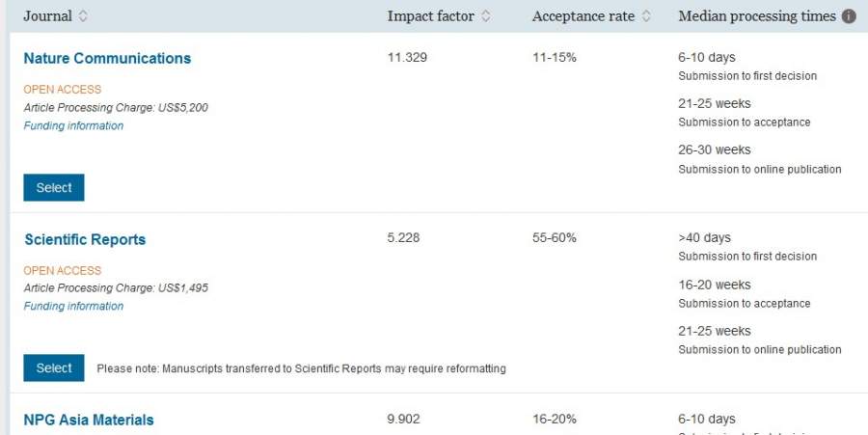Open the Median processing times info icon
Image resolution: width=868 pixels, height=435 pixels.
coord(849,16)
